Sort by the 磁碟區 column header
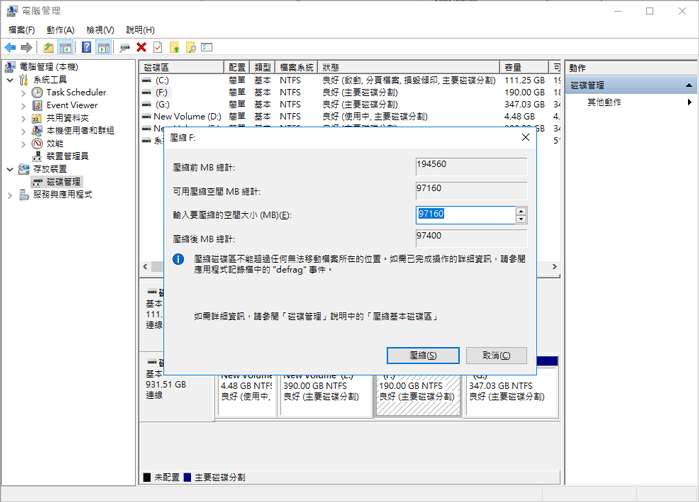 [x=181, y=67]
